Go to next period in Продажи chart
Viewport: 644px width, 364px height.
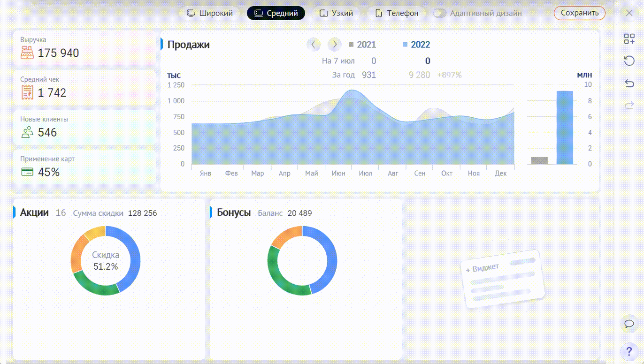[x=334, y=45]
